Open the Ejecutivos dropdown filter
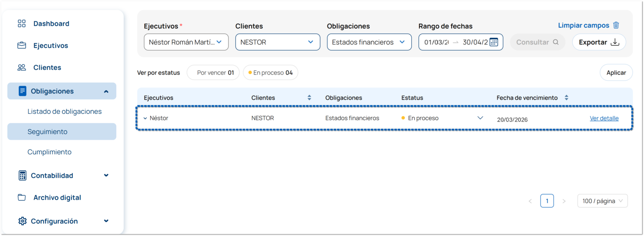The width and height of the screenshot is (644, 236). (x=186, y=43)
